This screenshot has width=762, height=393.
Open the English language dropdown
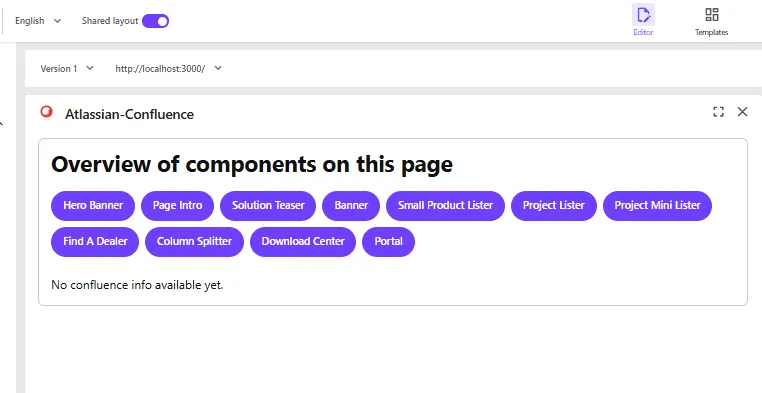tap(38, 21)
